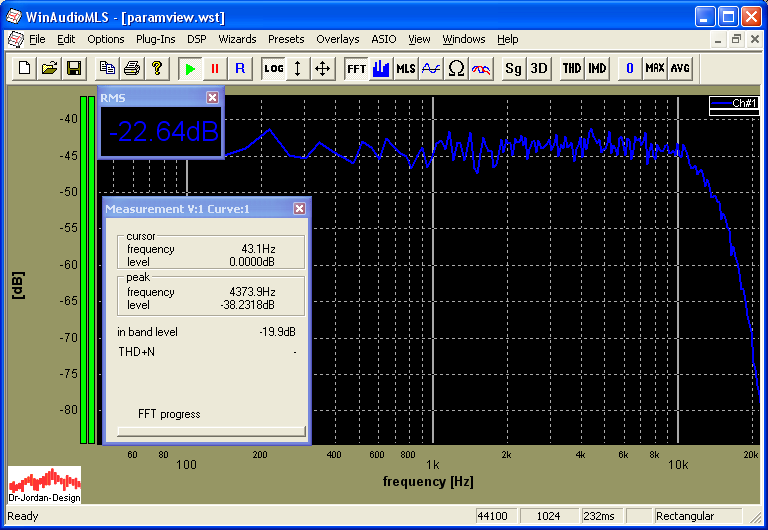Open the Plug-Ins menu

[x=155, y=39]
